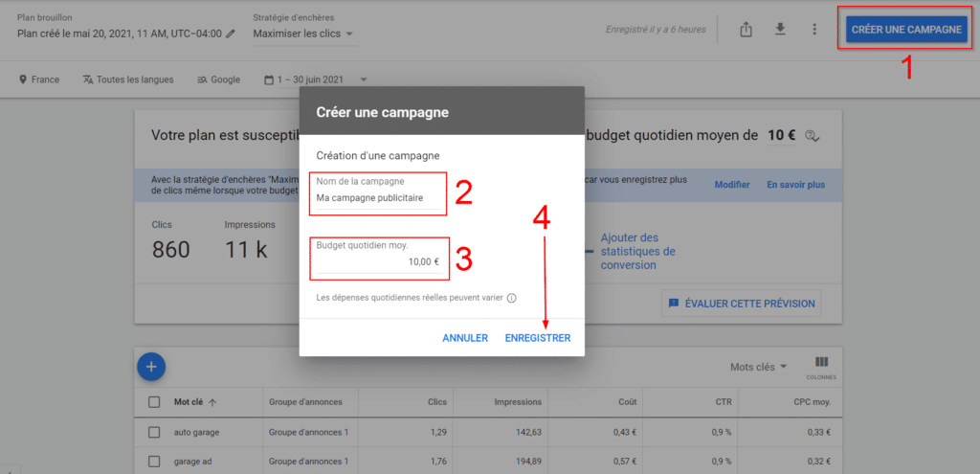The image size is (980, 474).
Task: Click the blue plus add keyword button
Action: click(151, 366)
